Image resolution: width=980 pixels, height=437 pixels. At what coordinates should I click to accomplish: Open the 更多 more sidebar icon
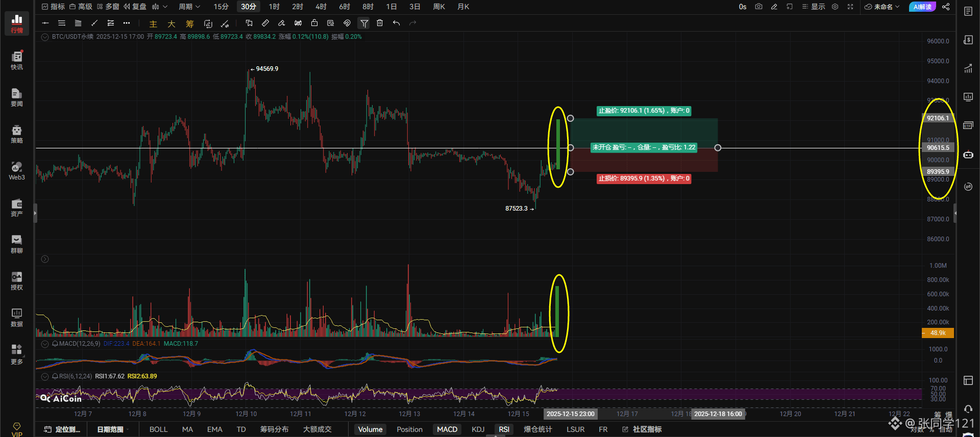(x=17, y=354)
